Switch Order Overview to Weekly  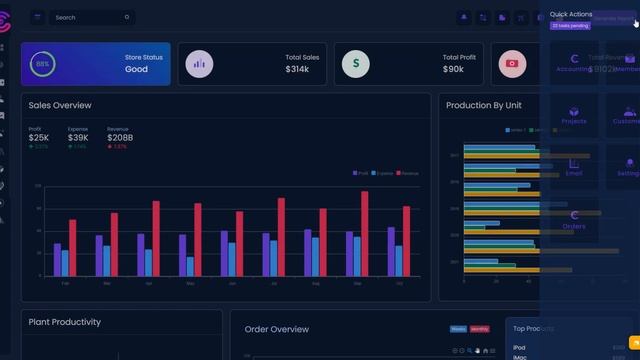[458, 329]
